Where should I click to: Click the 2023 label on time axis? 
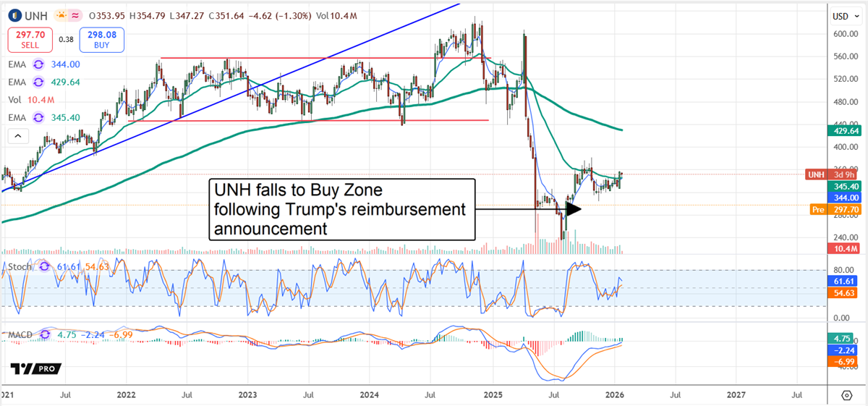click(x=248, y=396)
